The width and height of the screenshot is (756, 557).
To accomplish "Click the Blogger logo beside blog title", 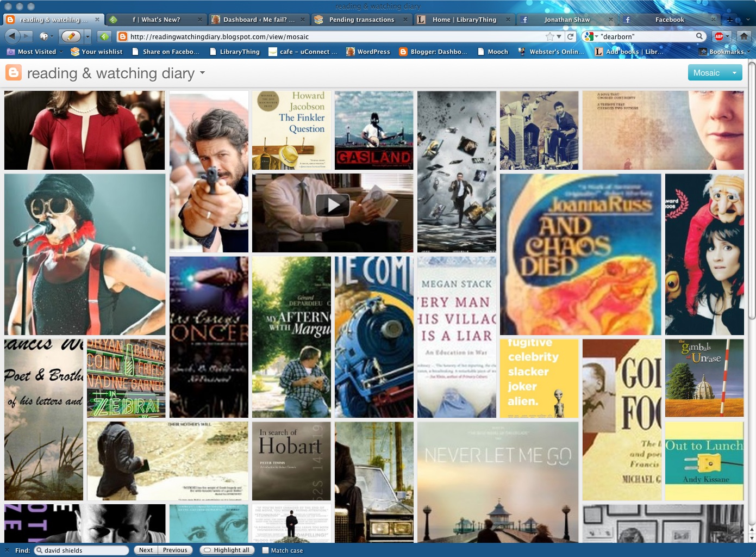I will click(x=14, y=73).
